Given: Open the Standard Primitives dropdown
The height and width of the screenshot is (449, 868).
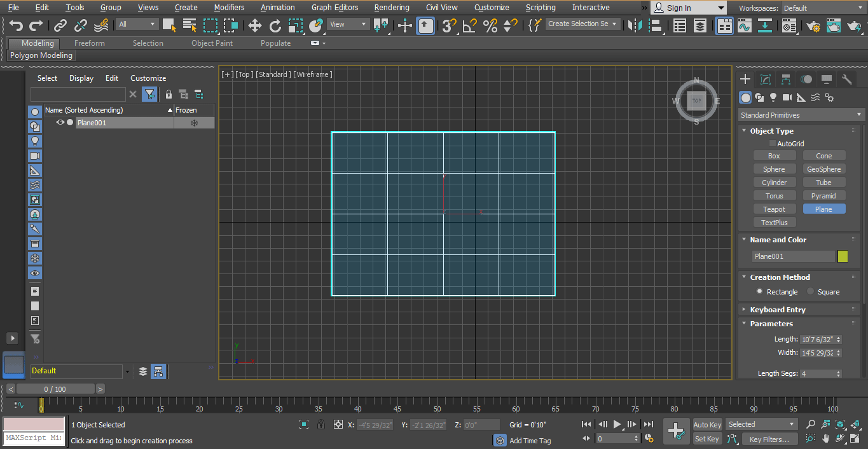Looking at the screenshot, I should click(801, 115).
